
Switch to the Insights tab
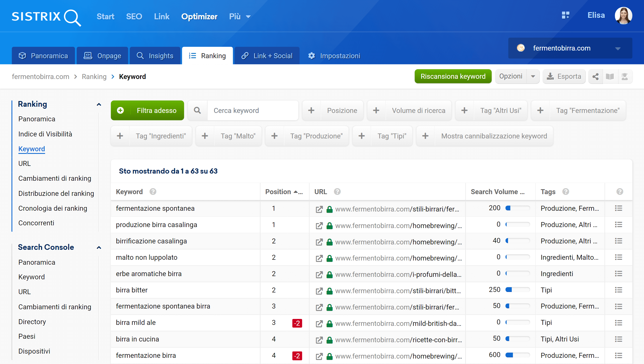click(x=155, y=56)
